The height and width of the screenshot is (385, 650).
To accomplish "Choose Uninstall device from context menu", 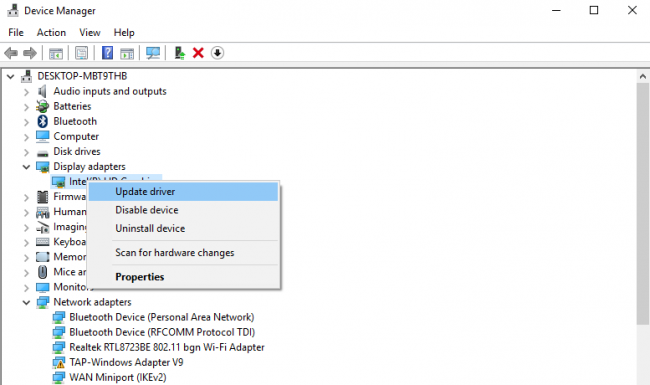I will click(184, 228).
